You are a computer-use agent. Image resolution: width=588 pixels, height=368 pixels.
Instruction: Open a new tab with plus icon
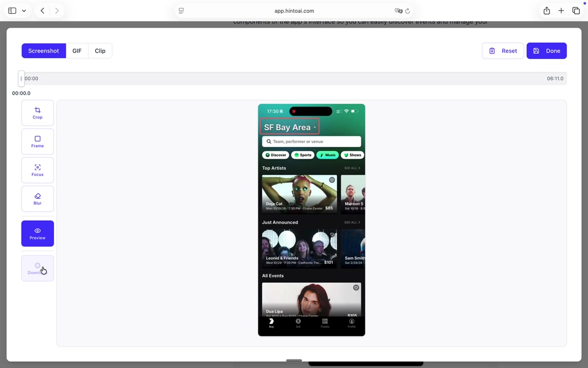tap(561, 11)
